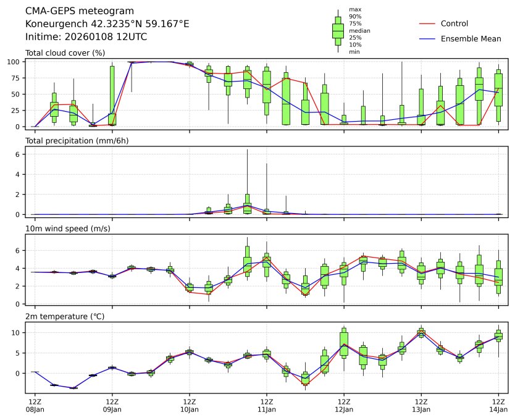The image size is (515, 420).
Task: Click the box plot legend icon
Action: (x=338, y=31)
